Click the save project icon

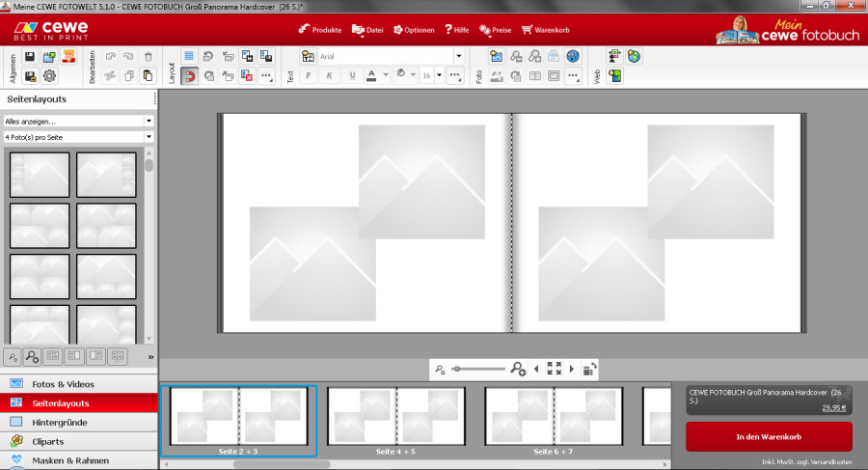coord(31,57)
